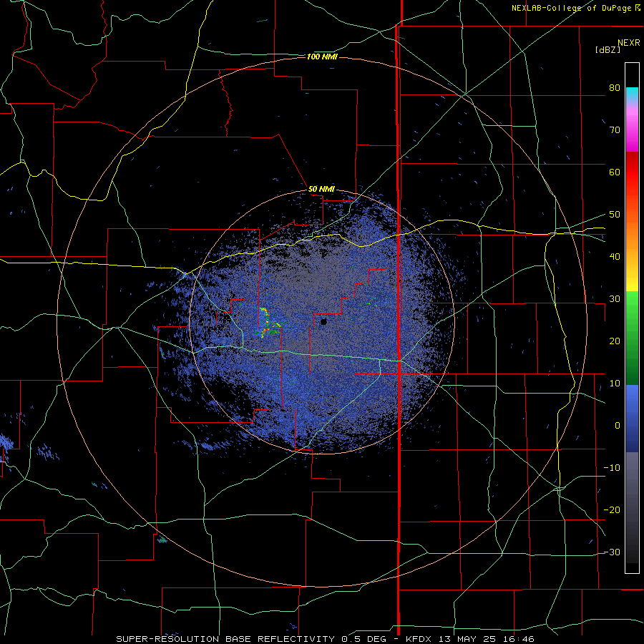
Task: Click the 50 dBZ scale label
Action: click(x=615, y=215)
